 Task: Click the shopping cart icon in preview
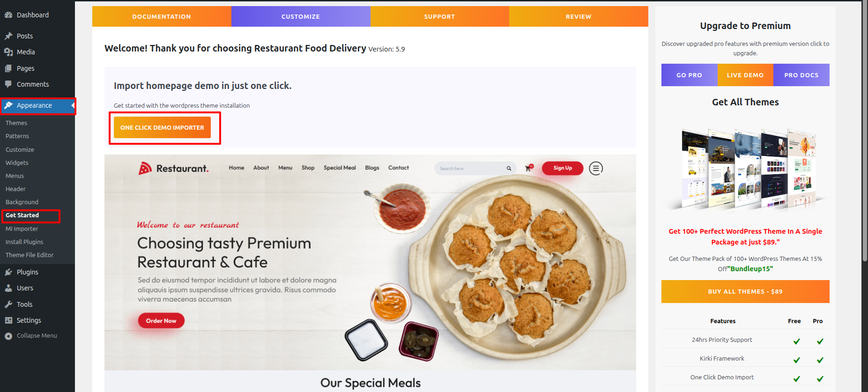tap(529, 168)
